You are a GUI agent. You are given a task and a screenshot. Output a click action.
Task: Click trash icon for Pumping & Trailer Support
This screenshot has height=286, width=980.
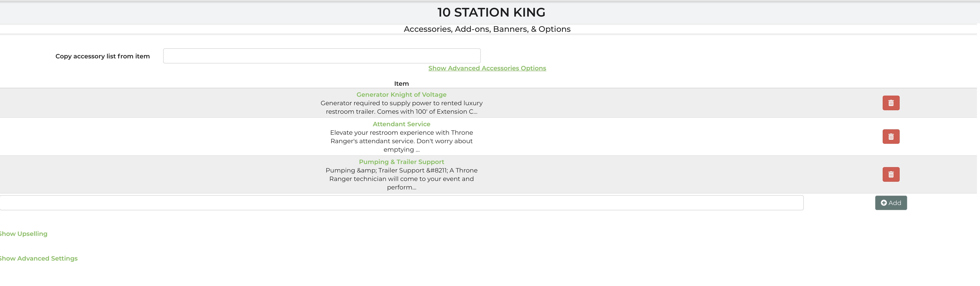point(891,175)
